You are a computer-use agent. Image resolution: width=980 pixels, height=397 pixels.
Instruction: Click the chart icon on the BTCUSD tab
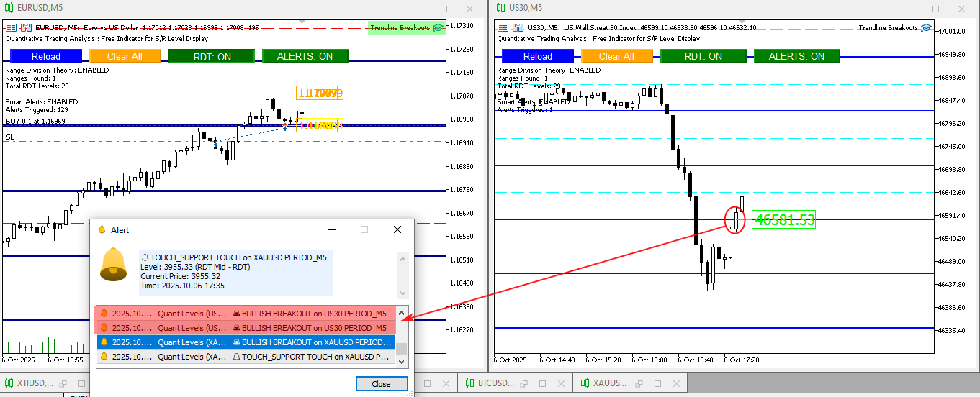(469, 383)
